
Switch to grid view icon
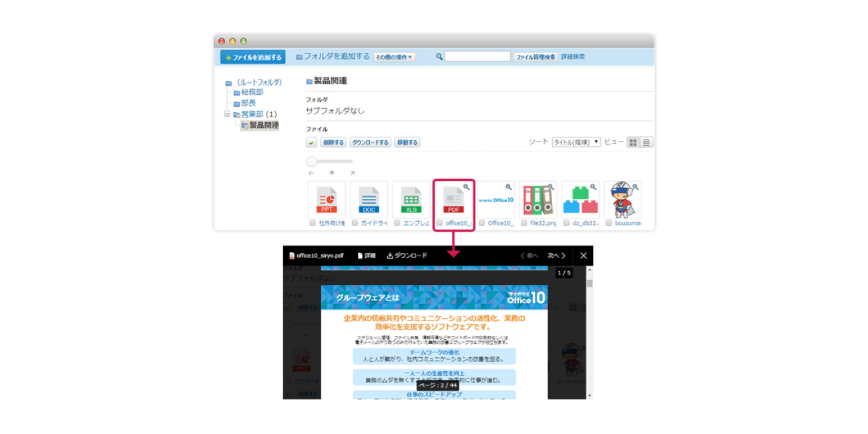tap(633, 142)
